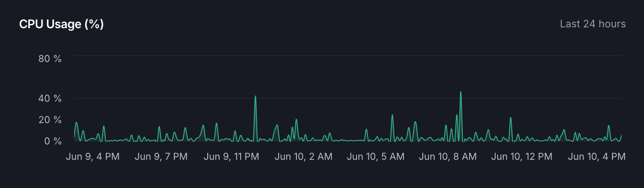Click the 20 % y-axis label

coord(50,120)
